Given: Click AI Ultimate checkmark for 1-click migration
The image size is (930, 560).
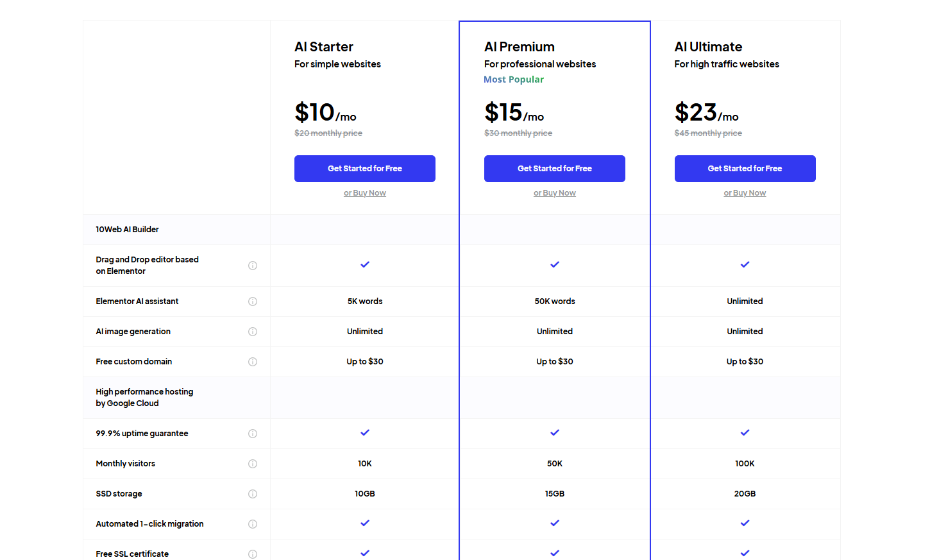Looking at the screenshot, I should tap(745, 523).
